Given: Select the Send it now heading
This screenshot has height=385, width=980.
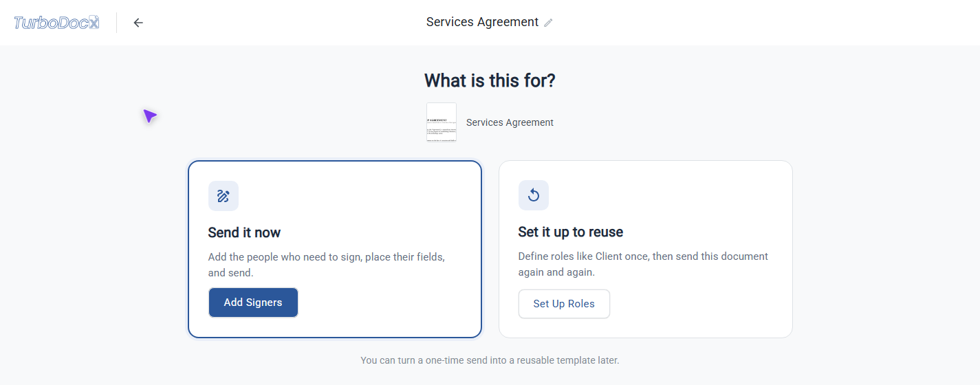Looking at the screenshot, I should pyautogui.click(x=244, y=232).
